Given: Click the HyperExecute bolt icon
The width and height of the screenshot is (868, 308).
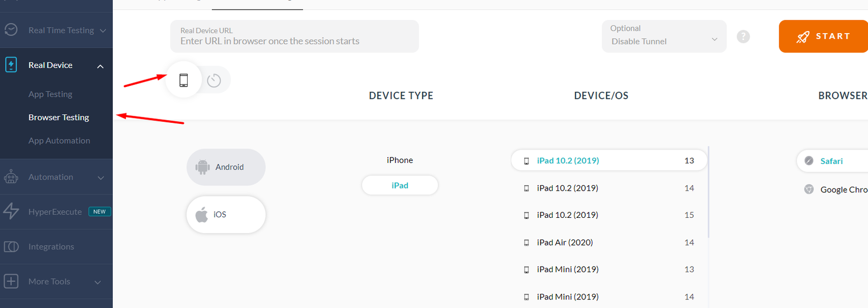Looking at the screenshot, I should coord(11,211).
